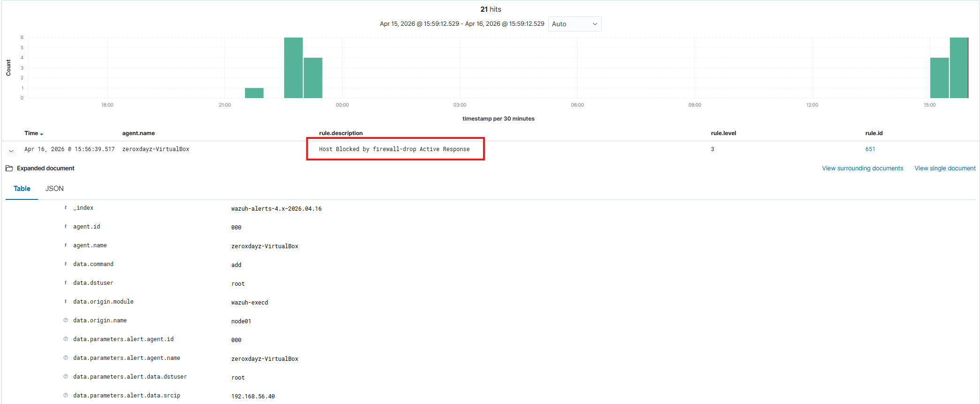Select the small histogram bar after 21:00
The height and width of the screenshot is (404, 980).
point(254,93)
